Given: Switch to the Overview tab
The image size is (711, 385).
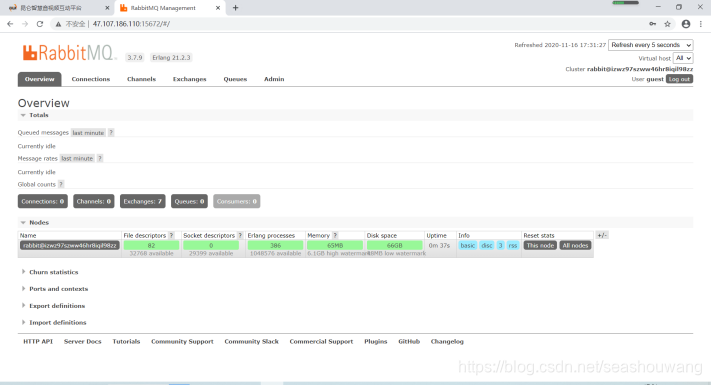Looking at the screenshot, I should pos(39,79).
